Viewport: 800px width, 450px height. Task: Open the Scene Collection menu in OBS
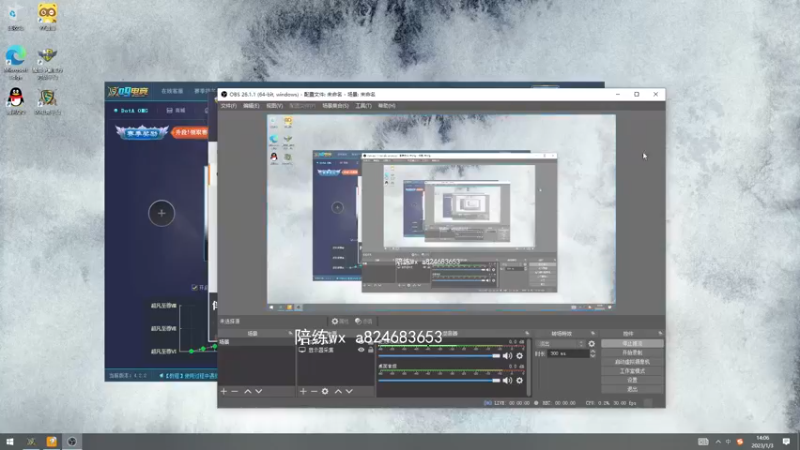[335, 106]
